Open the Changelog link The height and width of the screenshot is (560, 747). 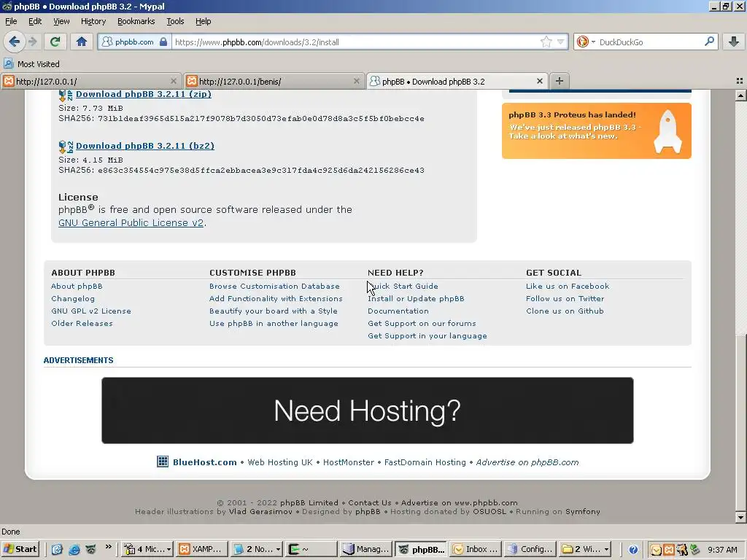click(73, 298)
